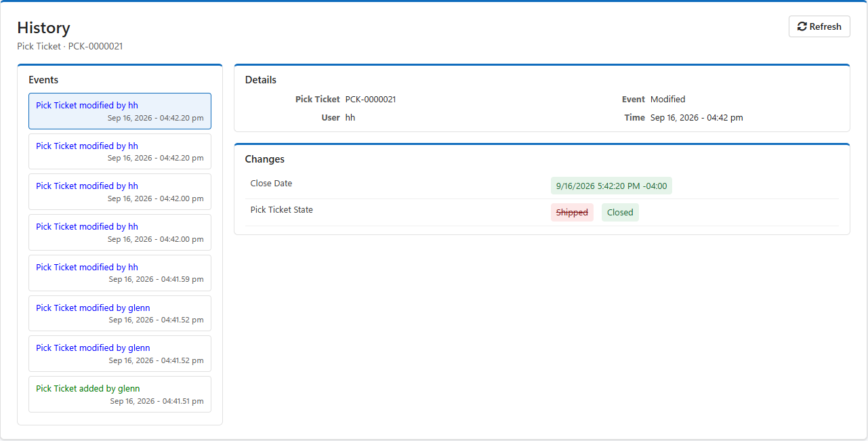Open the unselected hh event at 04:42.20 pm
The height and width of the screenshot is (441, 868).
120,151
